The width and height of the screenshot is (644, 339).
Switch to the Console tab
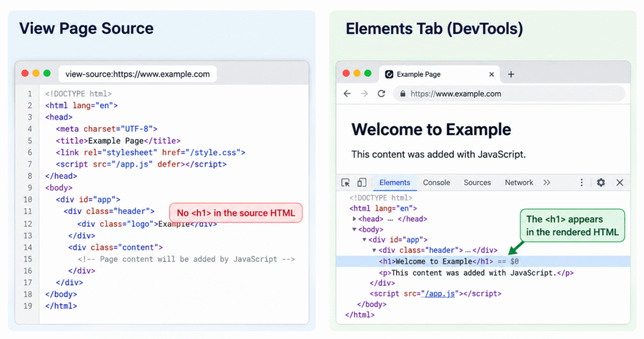[x=436, y=182]
